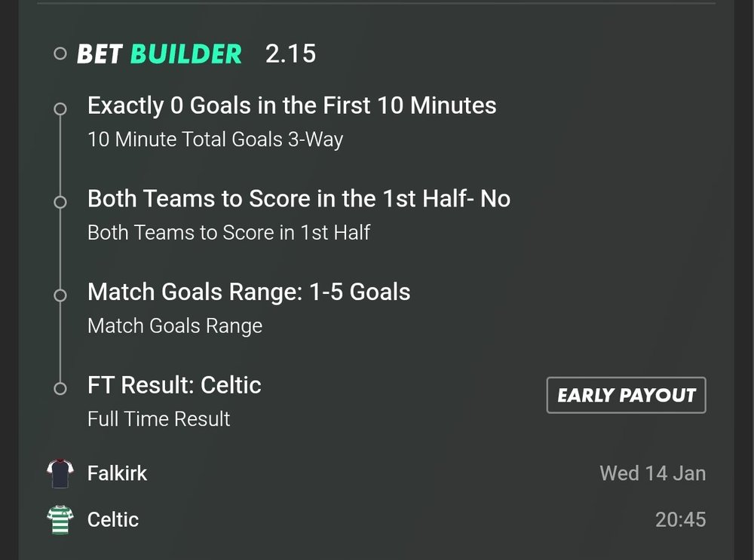Click the Celtic team jersey icon

(x=60, y=519)
